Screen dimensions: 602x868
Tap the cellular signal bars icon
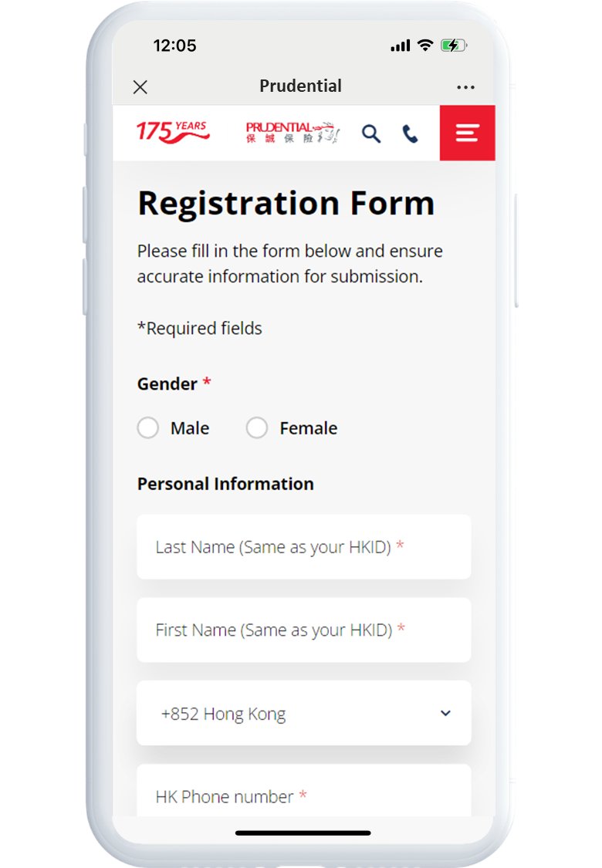tap(400, 46)
